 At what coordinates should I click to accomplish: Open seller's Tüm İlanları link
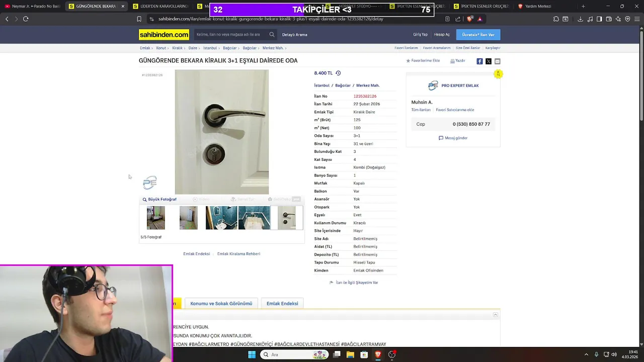(421, 110)
